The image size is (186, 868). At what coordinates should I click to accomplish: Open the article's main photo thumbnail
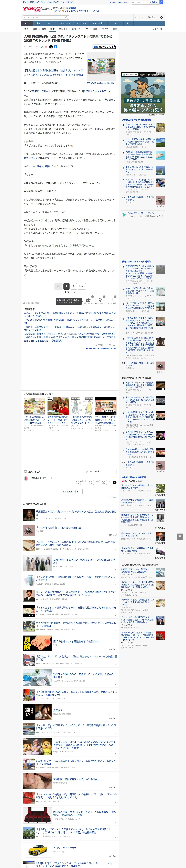(x=101, y=66)
